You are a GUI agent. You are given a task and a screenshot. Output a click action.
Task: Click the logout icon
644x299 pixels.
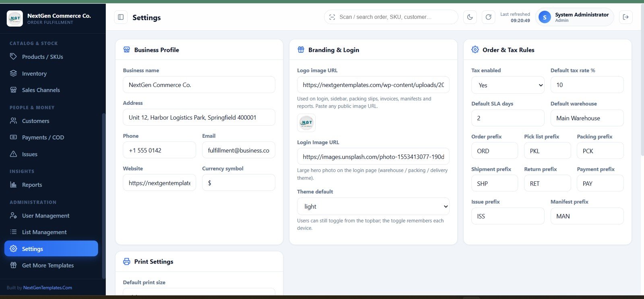pyautogui.click(x=625, y=17)
